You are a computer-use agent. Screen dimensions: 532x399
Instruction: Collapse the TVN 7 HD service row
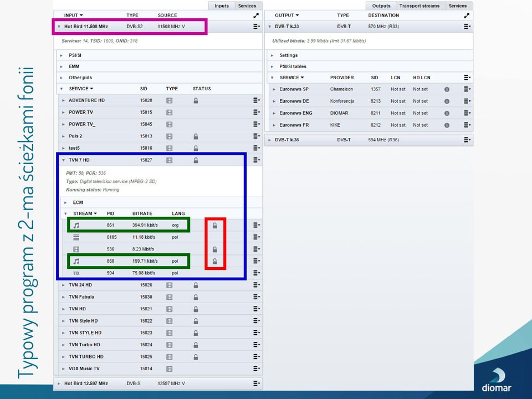click(63, 160)
